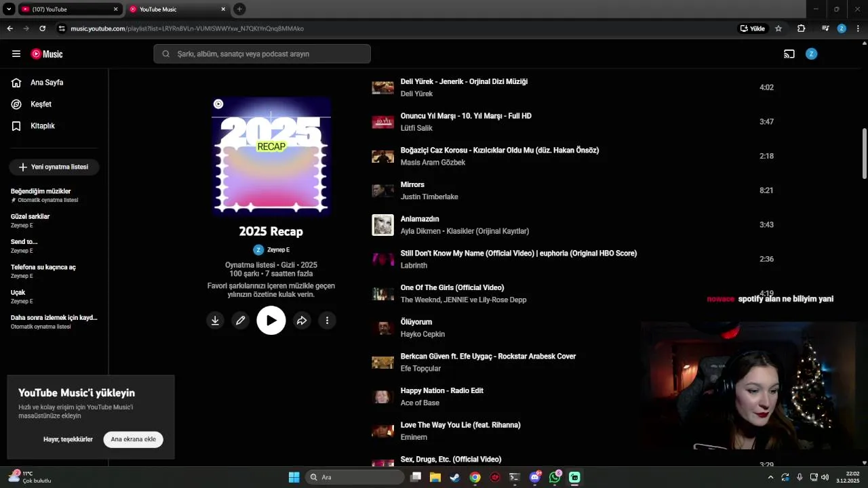Click Eminem artist name
Screen dimensions: 868x488
[414, 438]
